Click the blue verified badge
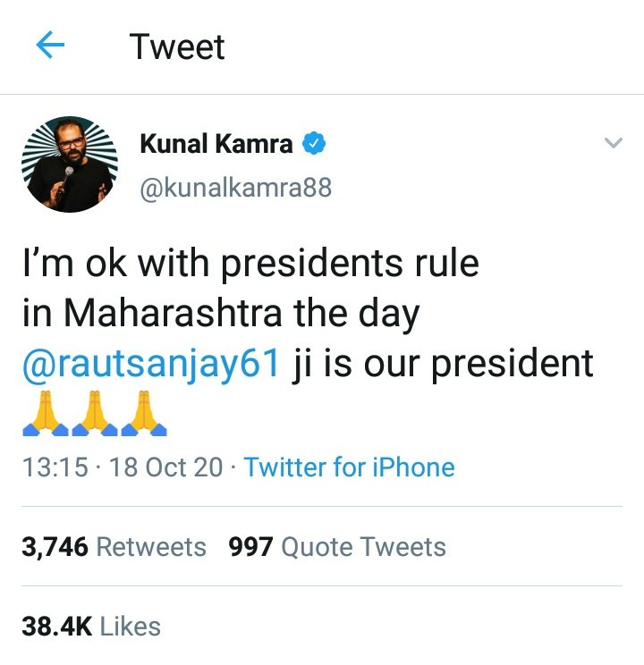The height and width of the screenshot is (665, 644). click(x=314, y=143)
